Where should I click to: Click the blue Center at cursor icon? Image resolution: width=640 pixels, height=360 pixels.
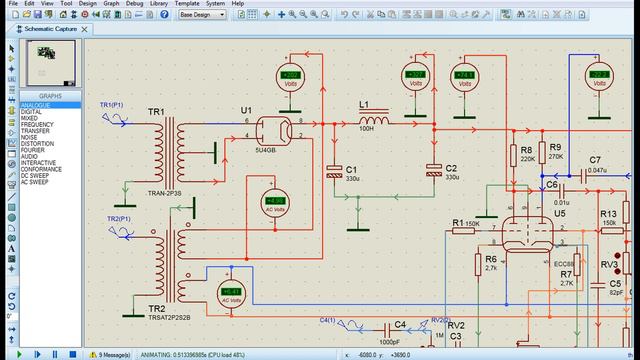click(281, 15)
